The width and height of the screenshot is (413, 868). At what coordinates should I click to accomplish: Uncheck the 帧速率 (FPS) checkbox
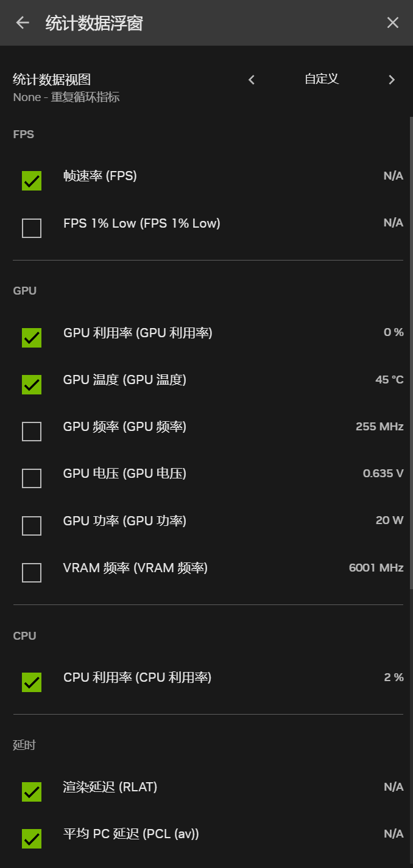point(32,181)
